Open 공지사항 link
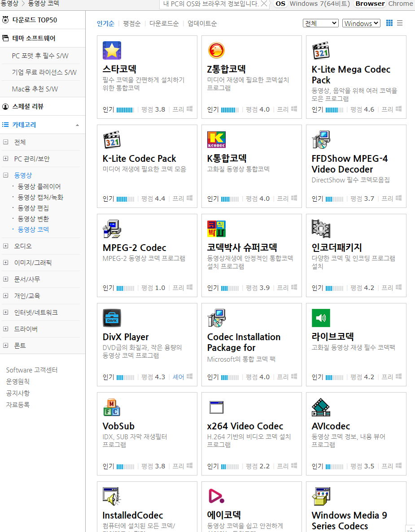The width and height of the screenshot is (415, 532). [17, 393]
